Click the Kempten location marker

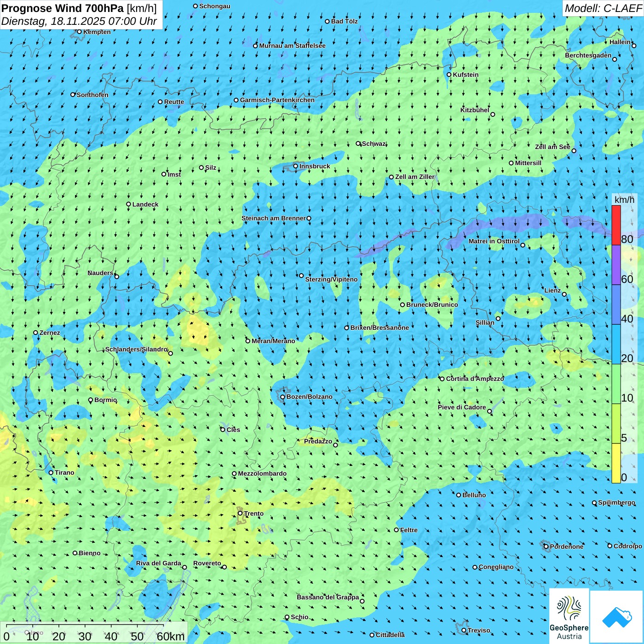point(79,32)
